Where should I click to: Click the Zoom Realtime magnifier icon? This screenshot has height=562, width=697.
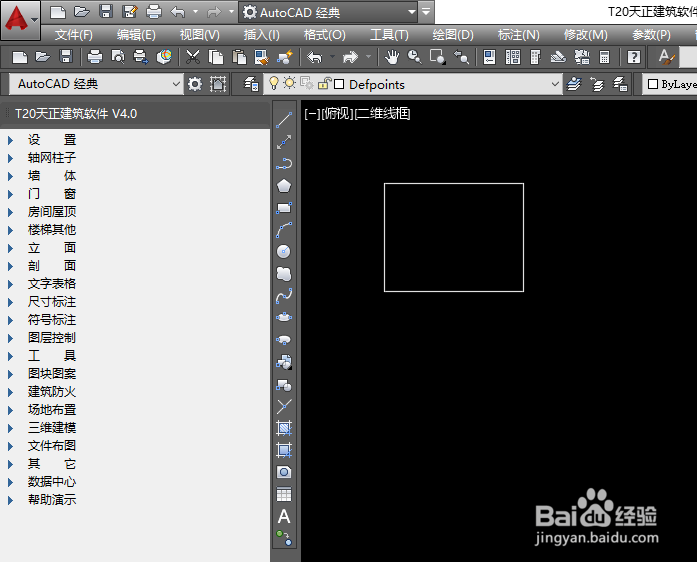(x=415, y=57)
